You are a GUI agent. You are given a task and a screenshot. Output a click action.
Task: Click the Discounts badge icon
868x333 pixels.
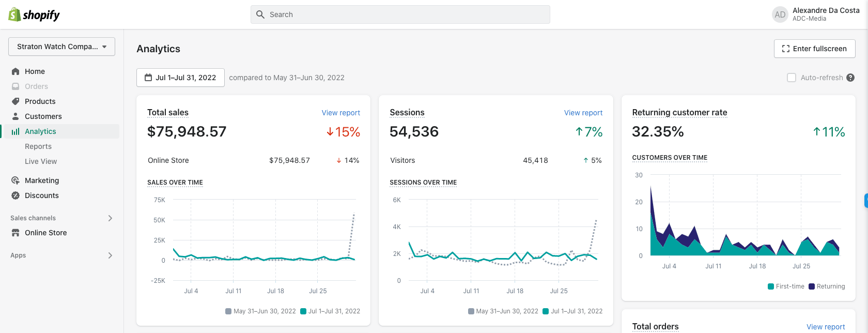point(16,195)
